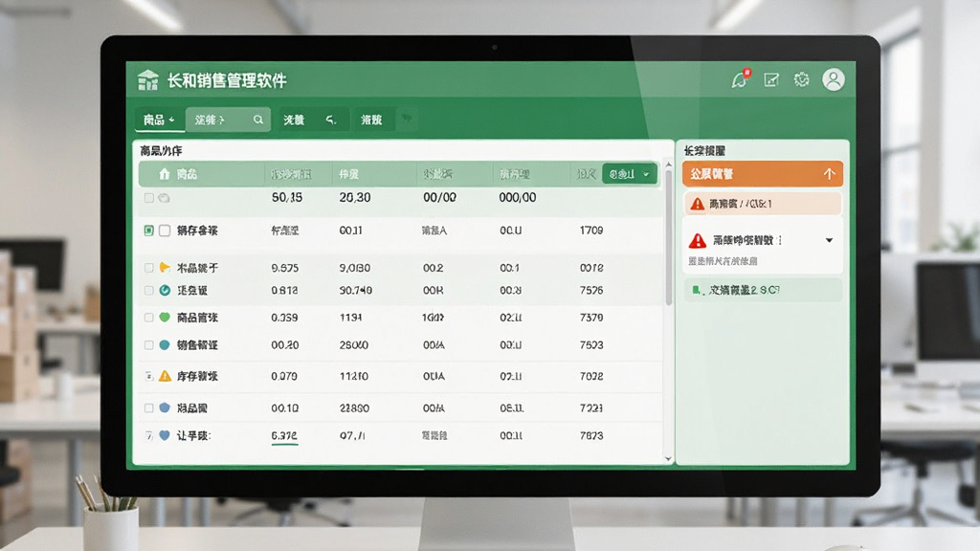This screenshot has height=551, width=980.
Task: Click inside the toolbar search field
Action: click(228, 120)
